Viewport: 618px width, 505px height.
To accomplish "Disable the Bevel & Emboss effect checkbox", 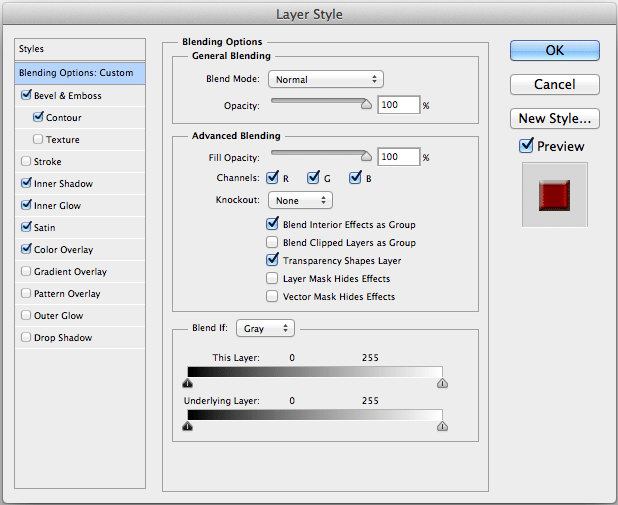I will pyautogui.click(x=26, y=96).
